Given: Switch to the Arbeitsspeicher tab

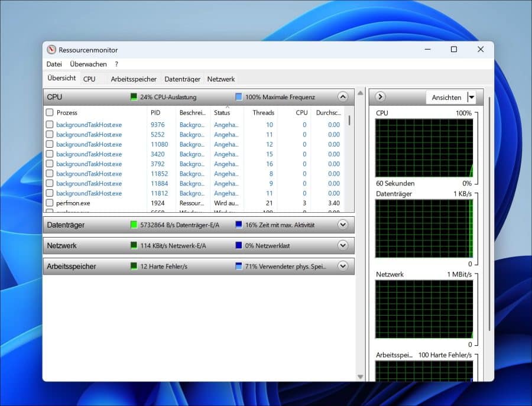Looking at the screenshot, I should click(134, 79).
